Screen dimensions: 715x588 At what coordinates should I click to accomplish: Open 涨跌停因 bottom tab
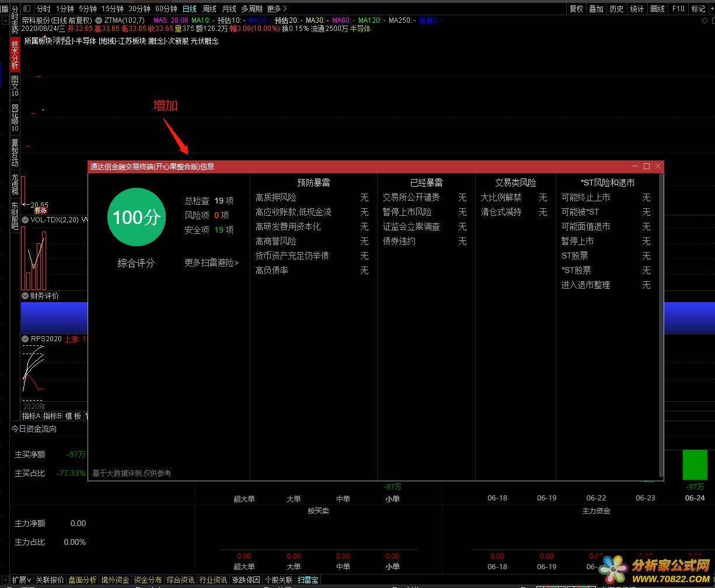(246, 580)
